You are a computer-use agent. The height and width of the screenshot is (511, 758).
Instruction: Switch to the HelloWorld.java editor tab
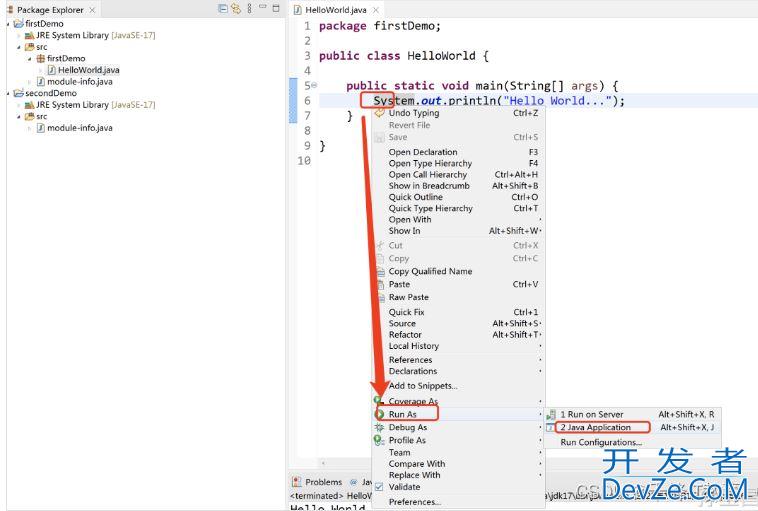pos(335,10)
